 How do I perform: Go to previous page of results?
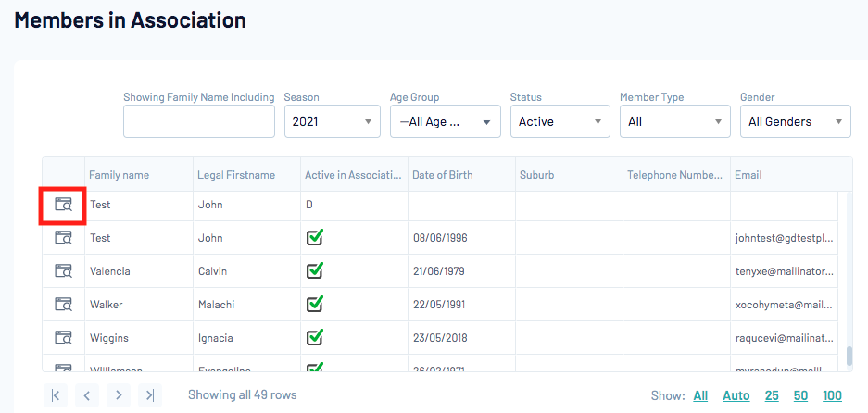coord(86,395)
